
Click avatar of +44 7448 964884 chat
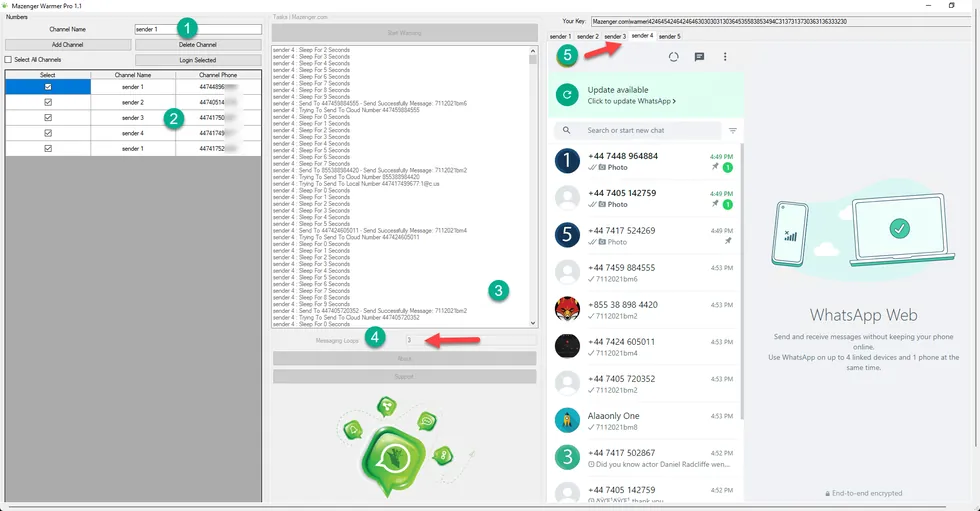(x=568, y=161)
